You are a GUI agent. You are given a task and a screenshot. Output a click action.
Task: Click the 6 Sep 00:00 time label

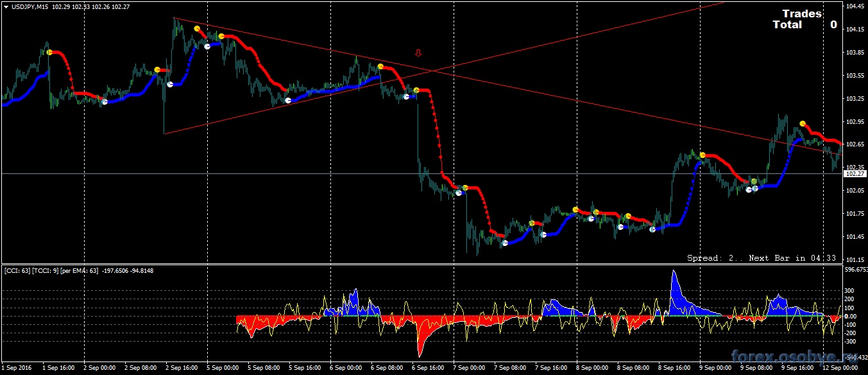click(x=346, y=369)
